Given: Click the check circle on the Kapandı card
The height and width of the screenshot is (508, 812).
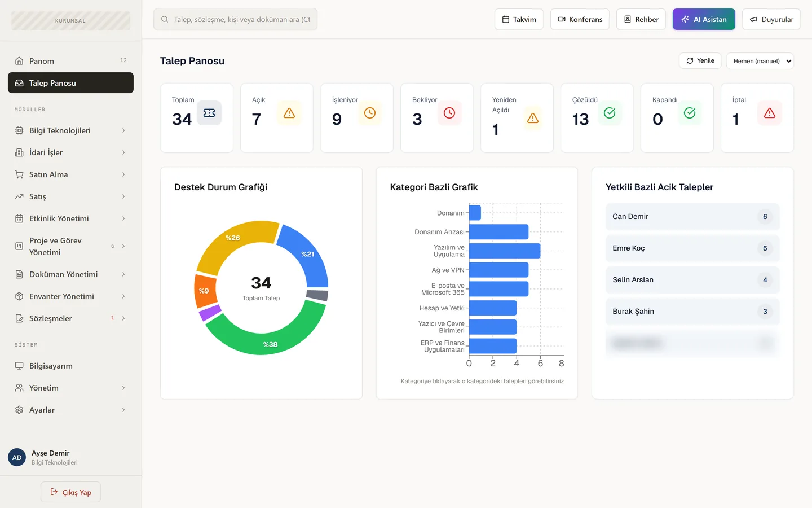Looking at the screenshot, I should [x=690, y=113].
